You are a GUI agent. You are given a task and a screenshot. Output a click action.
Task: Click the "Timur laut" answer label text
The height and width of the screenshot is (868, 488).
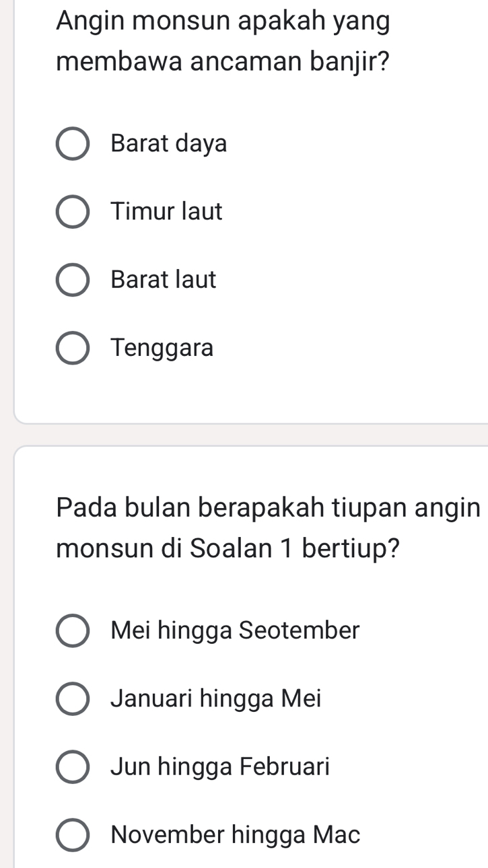point(167,212)
